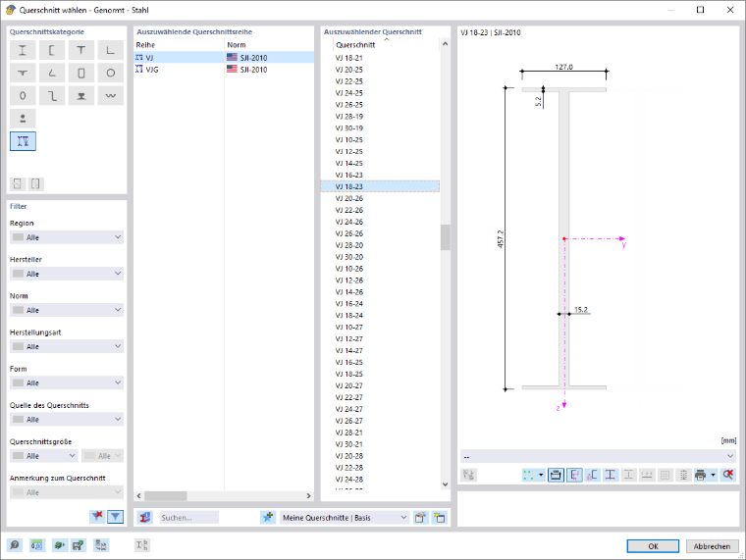Open the units and decimals settings
The height and width of the screenshot is (560, 746).
click(x=37, y=545)
